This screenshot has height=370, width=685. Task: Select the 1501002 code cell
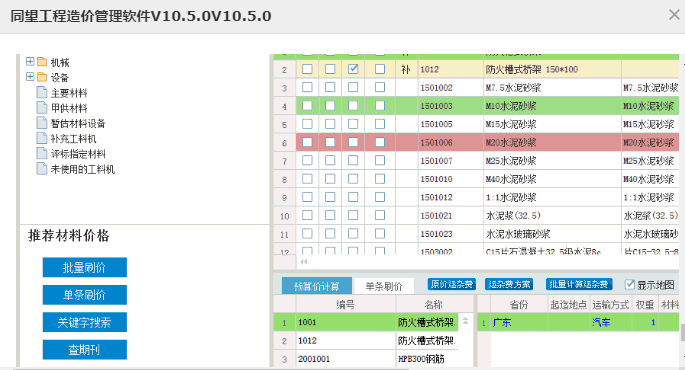(450, 87)
